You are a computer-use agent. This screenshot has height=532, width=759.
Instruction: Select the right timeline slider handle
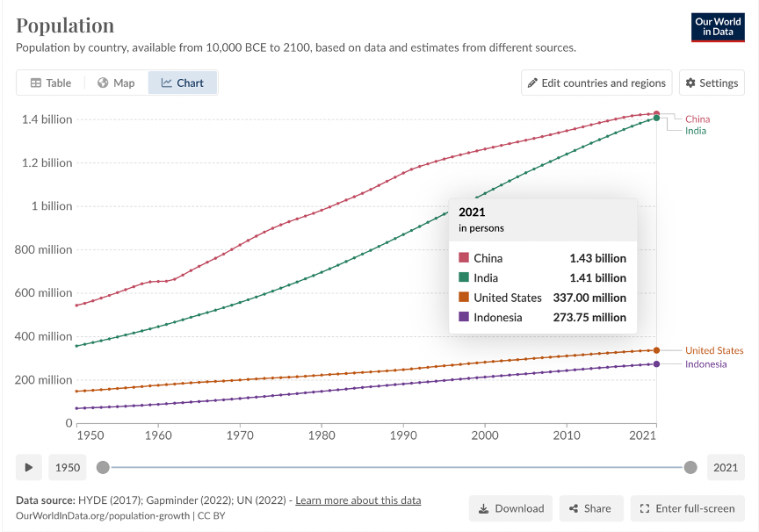pos(690,467)
